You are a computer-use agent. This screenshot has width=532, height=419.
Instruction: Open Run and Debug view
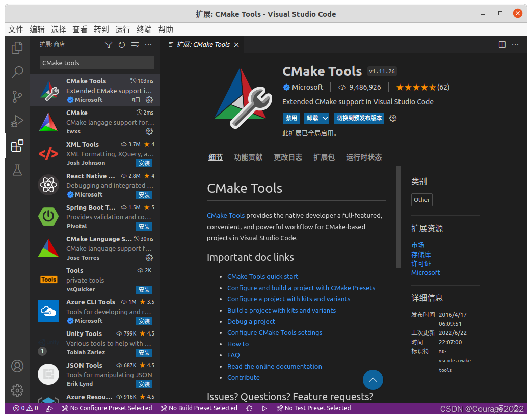17,121
